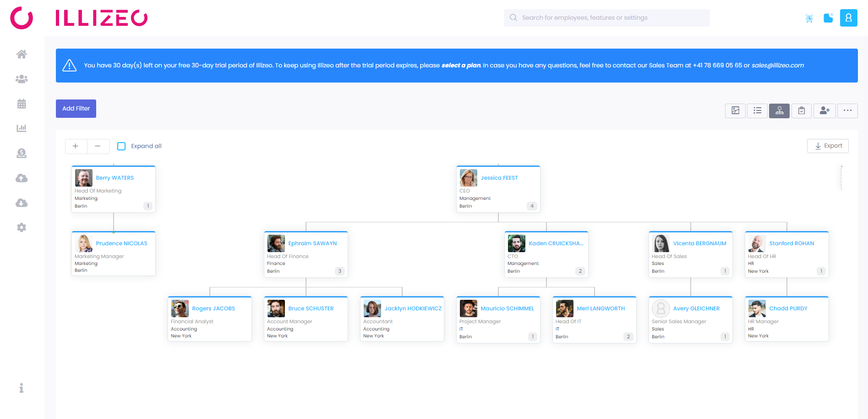868x419 pixels.
Task: Open the Reports bar chart sidebar icon
Action: [22, 128]
